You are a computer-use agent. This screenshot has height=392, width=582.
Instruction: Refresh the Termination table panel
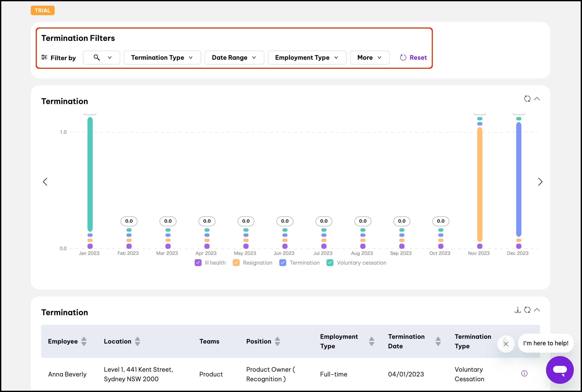(527, 310)
